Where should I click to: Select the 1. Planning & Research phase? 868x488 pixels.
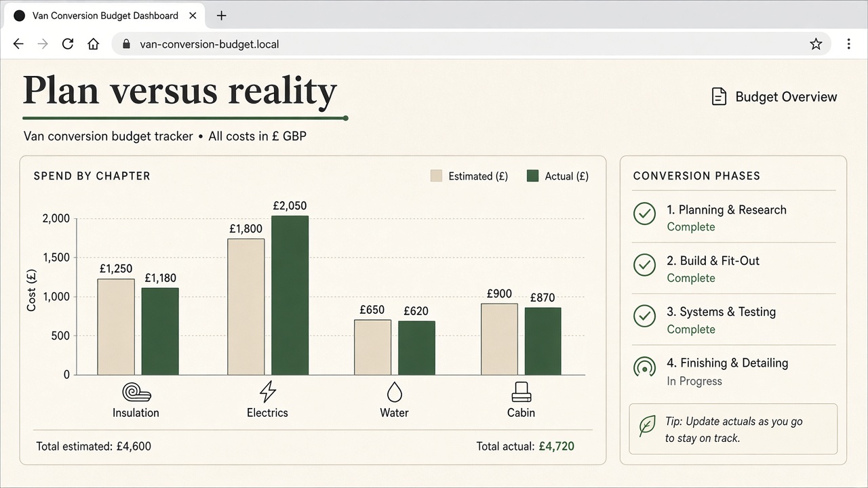click(x=734, y=218)
